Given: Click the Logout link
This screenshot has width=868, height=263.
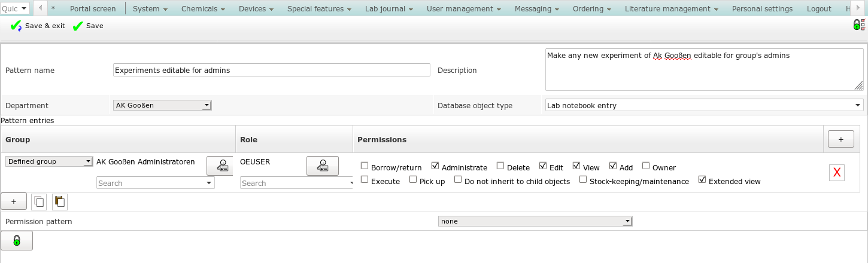Looking at the screenshot, I should [818, 9].
